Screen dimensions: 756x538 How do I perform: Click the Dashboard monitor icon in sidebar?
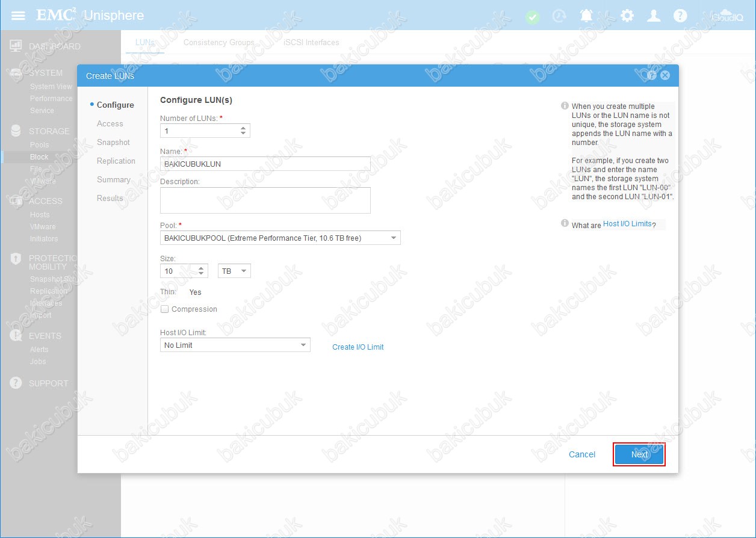pos(16,46)
